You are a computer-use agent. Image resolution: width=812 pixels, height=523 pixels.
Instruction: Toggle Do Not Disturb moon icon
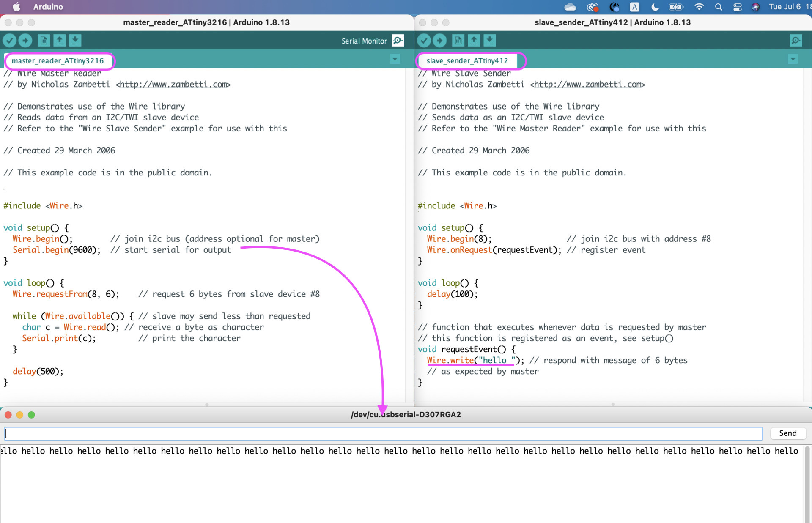click(655, 7)
